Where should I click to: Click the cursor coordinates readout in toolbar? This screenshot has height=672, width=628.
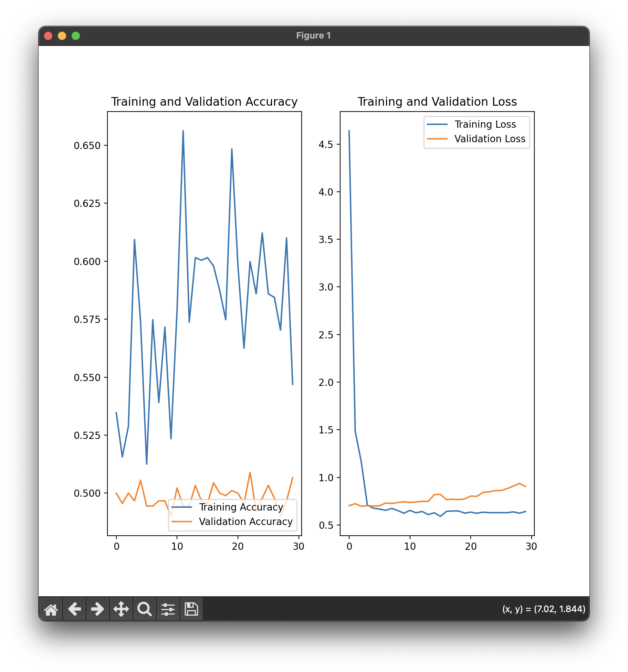(544, 609)
